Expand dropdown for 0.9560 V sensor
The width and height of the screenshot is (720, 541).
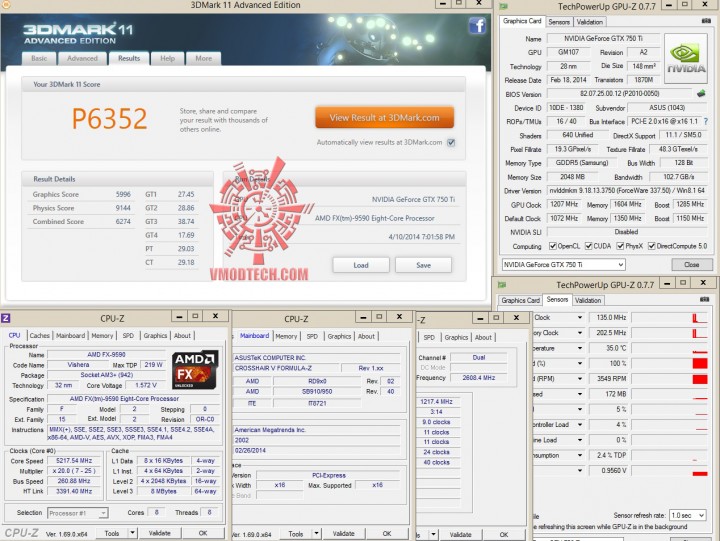tap(580, 470)
